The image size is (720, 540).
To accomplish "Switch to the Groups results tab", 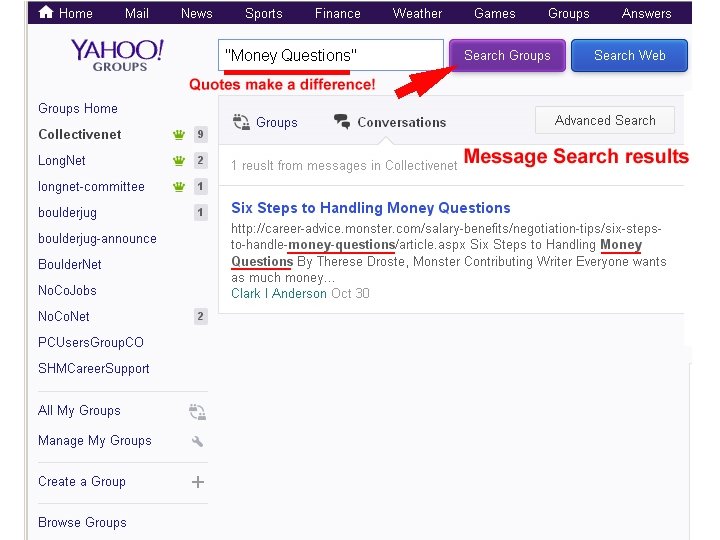I will 277,123.
